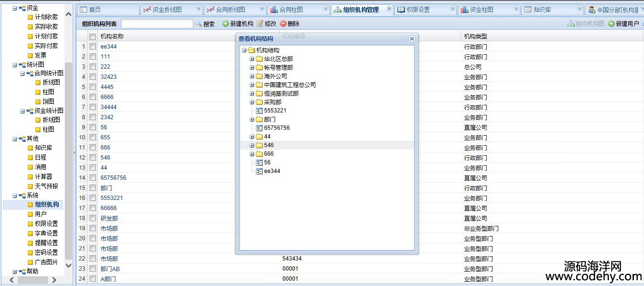
Task: Close the 查看机构结构 dialog
Action: 412,39
